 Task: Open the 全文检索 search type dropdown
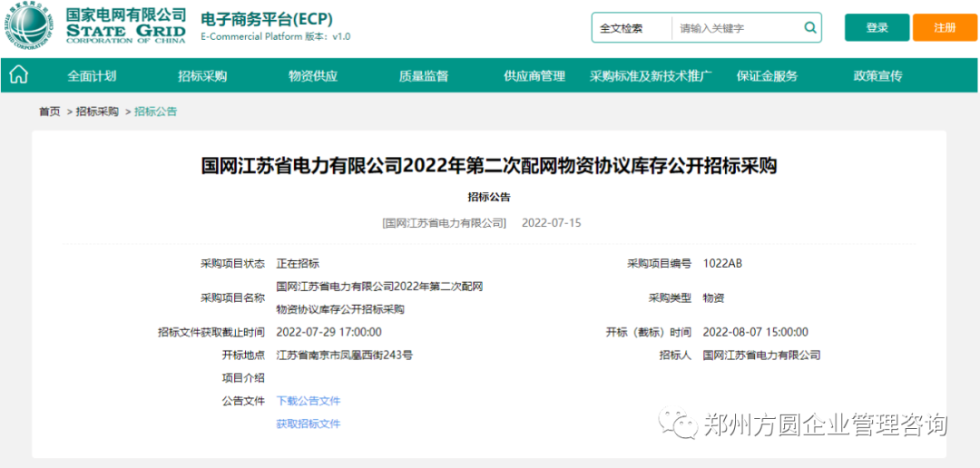(x=632, y=28)
